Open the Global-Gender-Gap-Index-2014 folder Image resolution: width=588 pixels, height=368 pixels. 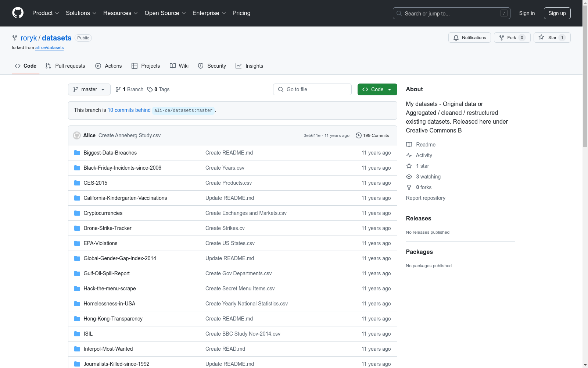[x=120, y=258]
